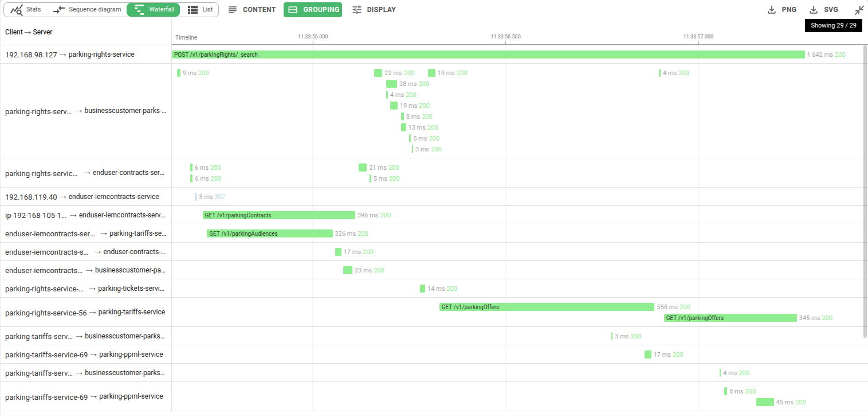Click the Content lines icon
The width and height of the screenshot is (868, 417).
click(233, 10)
